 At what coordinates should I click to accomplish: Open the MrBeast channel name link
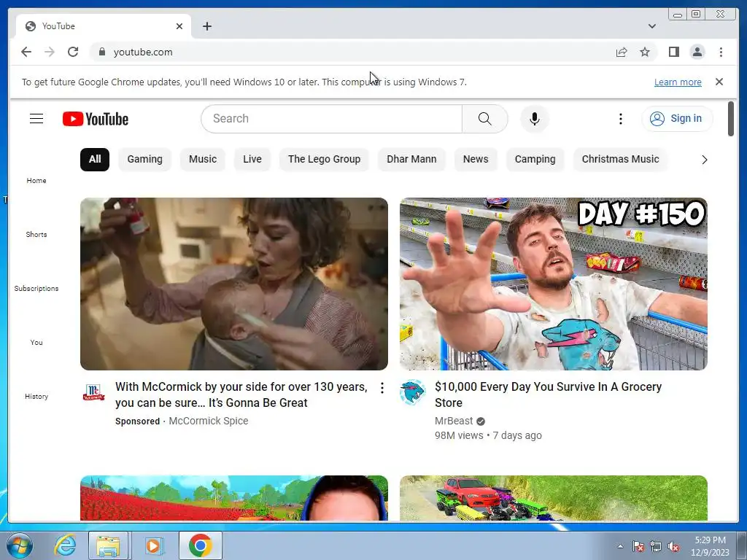454,421
